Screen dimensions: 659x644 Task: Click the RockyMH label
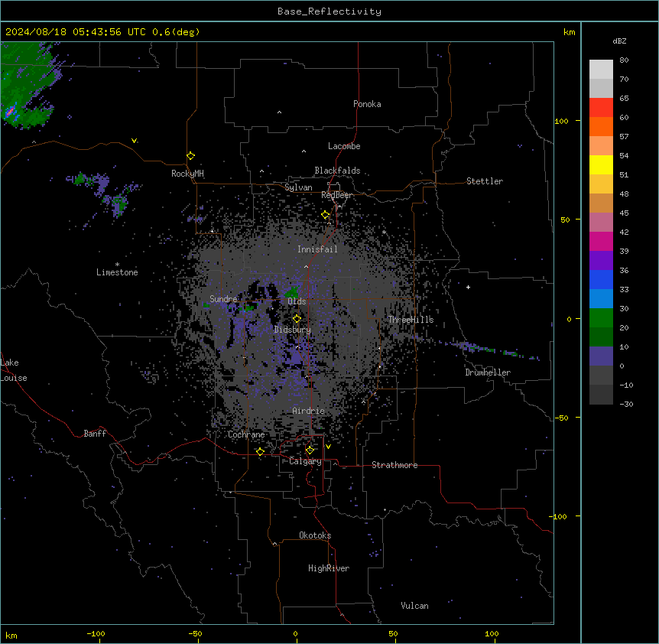187,174
